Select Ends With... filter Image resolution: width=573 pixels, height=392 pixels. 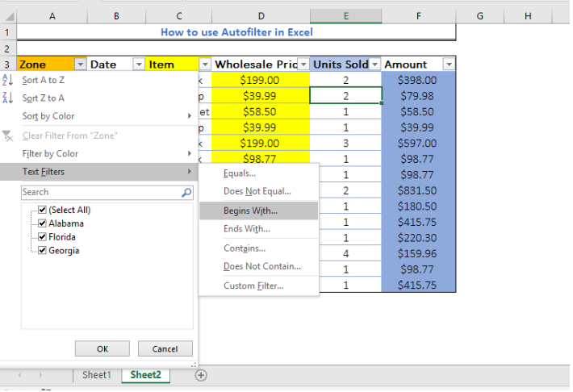coord(258,229)
